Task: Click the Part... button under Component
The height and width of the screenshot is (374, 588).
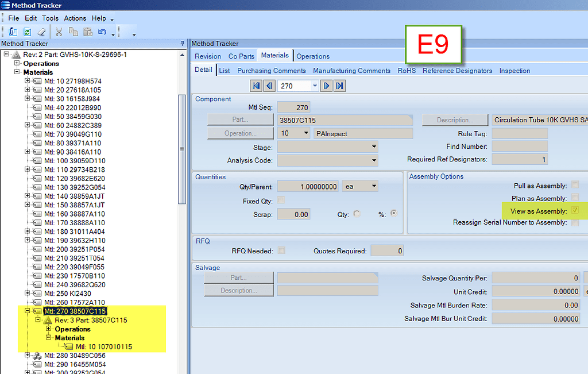Action: [x=240, y=119]
